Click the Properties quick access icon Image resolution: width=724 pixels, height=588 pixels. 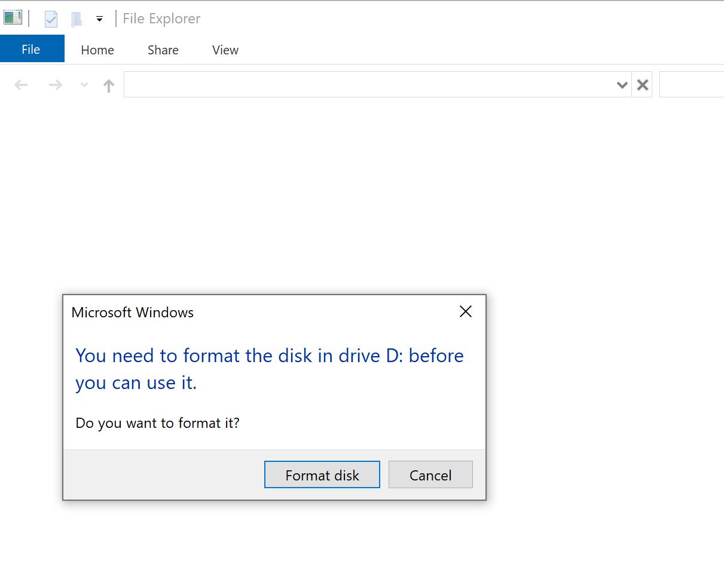pos(51,19)
